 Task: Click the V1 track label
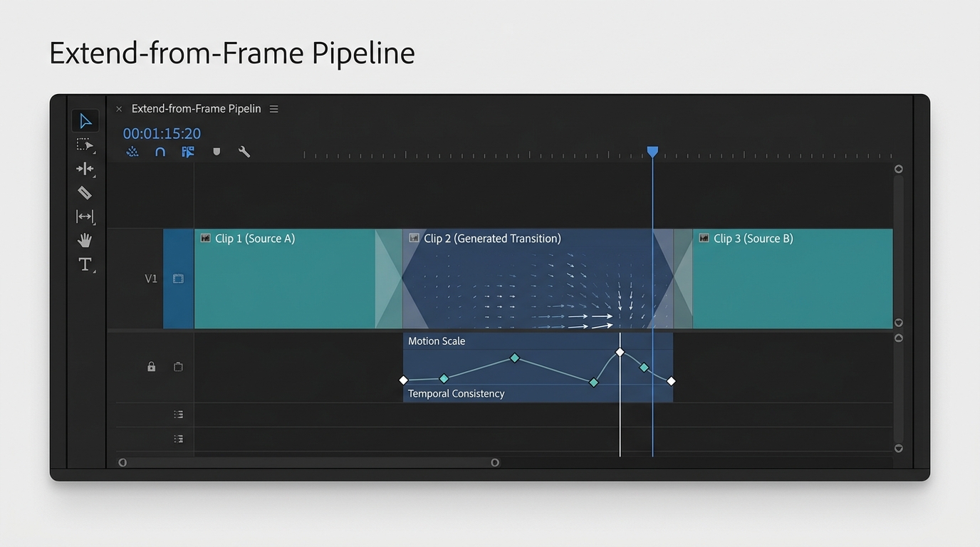151,278
